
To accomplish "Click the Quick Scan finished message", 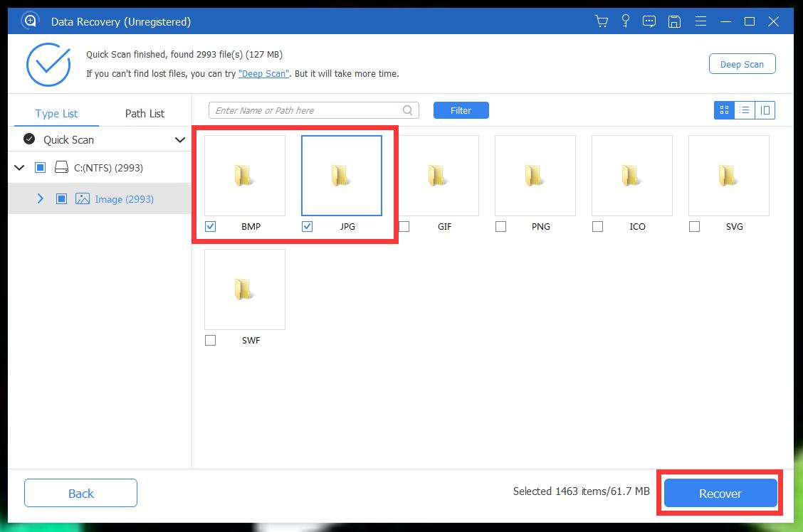I will tap(184, 54).
